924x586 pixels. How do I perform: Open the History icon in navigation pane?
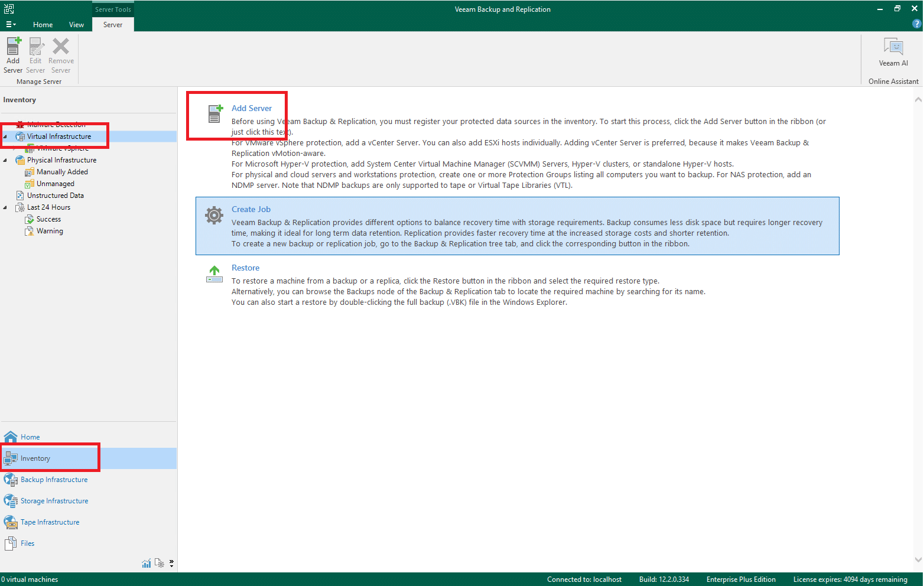pyautogui.click(x=159, y=564)
